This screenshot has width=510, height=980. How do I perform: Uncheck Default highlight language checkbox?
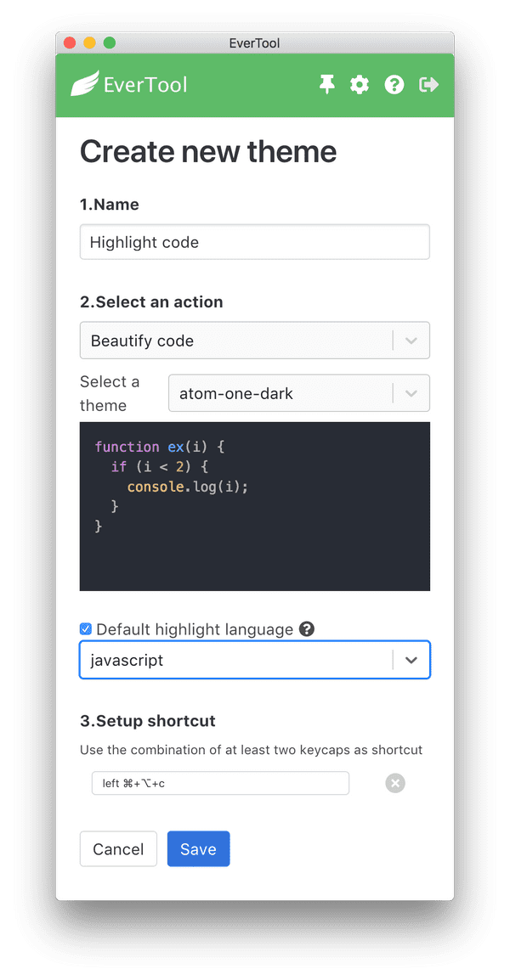tap(86, 629)
